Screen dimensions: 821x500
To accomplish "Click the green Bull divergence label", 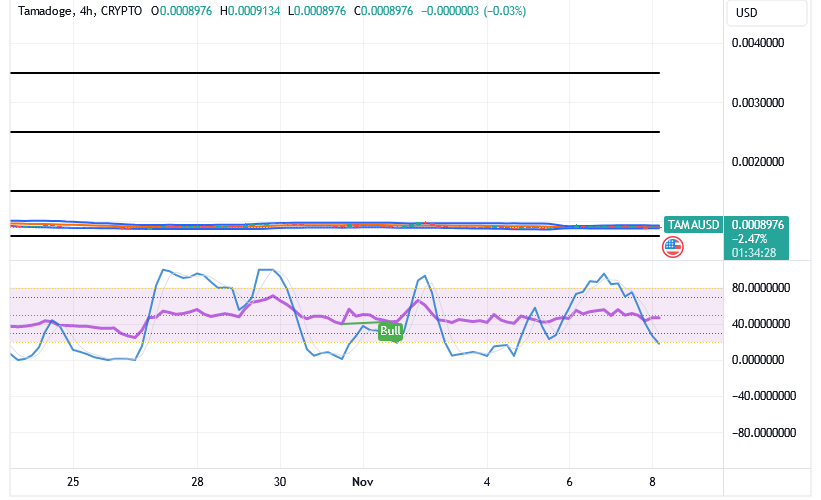I will click(391, 331).
